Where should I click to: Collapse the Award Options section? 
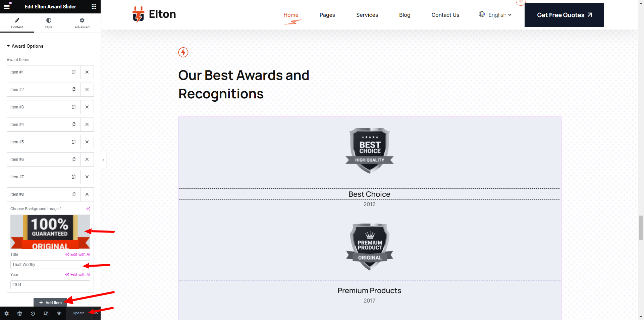(x=8, y=46)
